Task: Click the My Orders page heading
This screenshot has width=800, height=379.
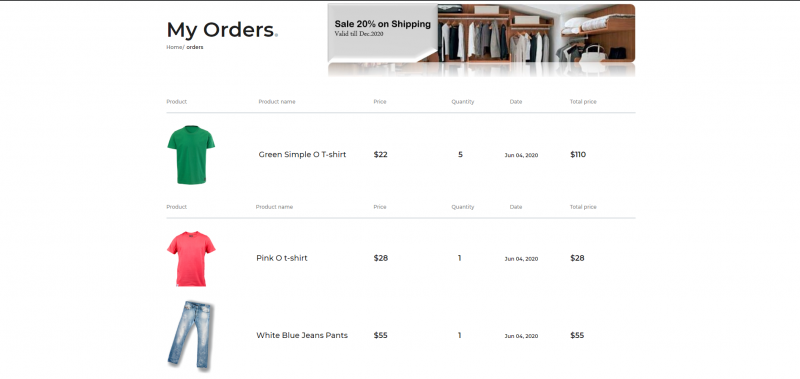Action: click(222, 30)
